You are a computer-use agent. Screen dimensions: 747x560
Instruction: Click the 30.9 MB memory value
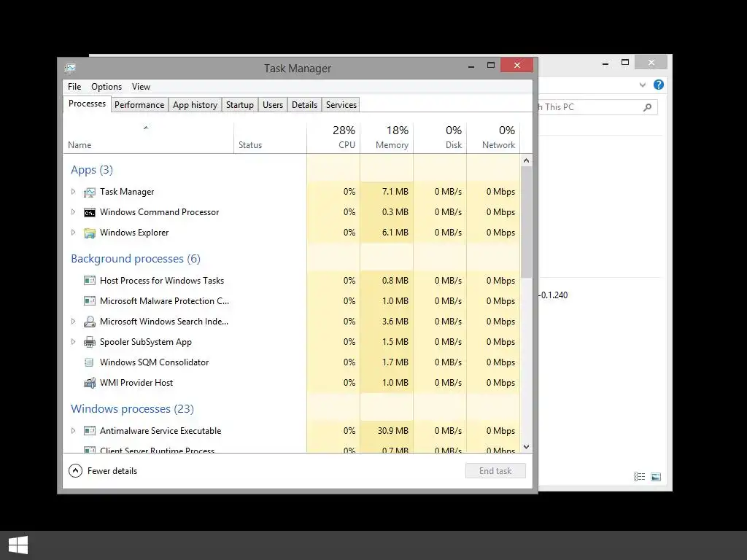tap(393, 431)
